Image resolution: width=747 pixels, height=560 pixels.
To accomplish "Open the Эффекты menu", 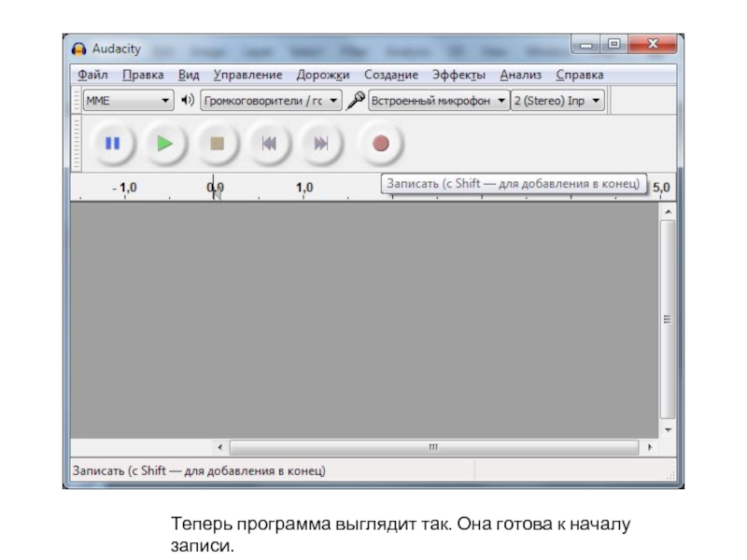I will (458, 75).
